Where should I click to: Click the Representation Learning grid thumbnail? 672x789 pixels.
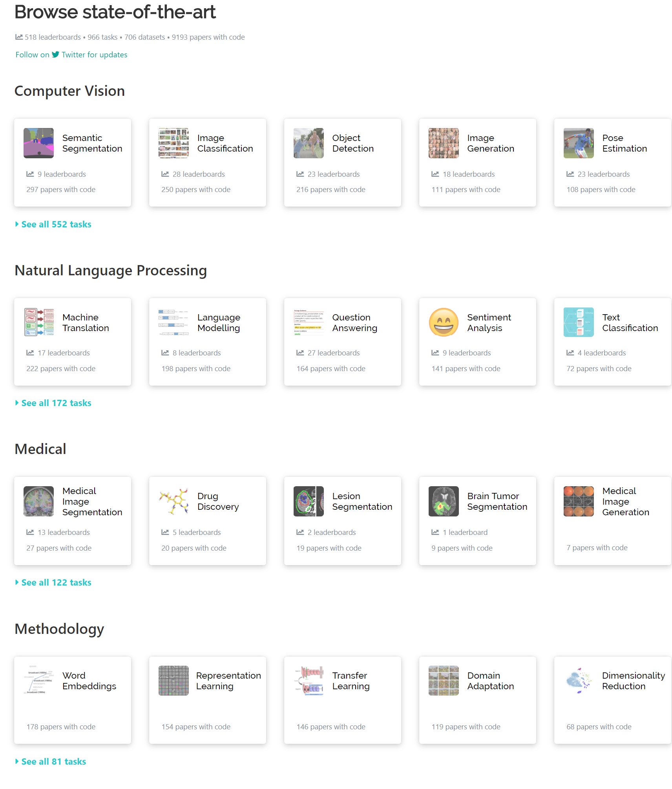pyautogui.click(x=173, y=681)
